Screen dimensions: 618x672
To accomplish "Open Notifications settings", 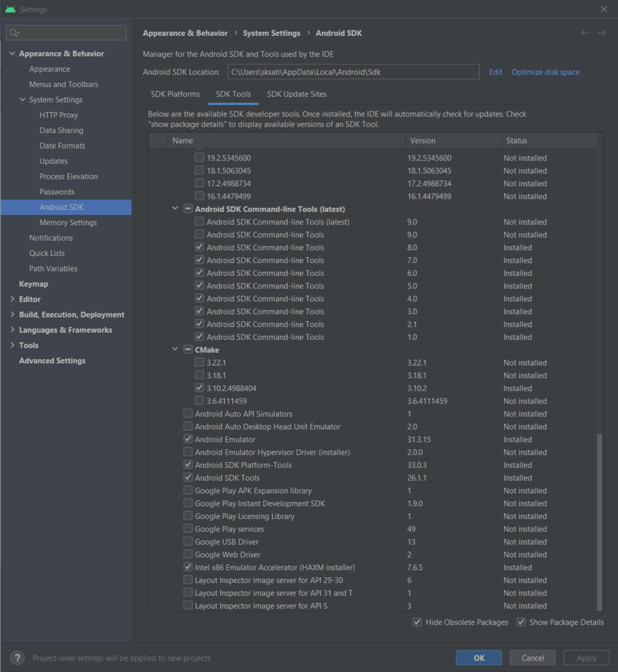I will click(51, 237).
